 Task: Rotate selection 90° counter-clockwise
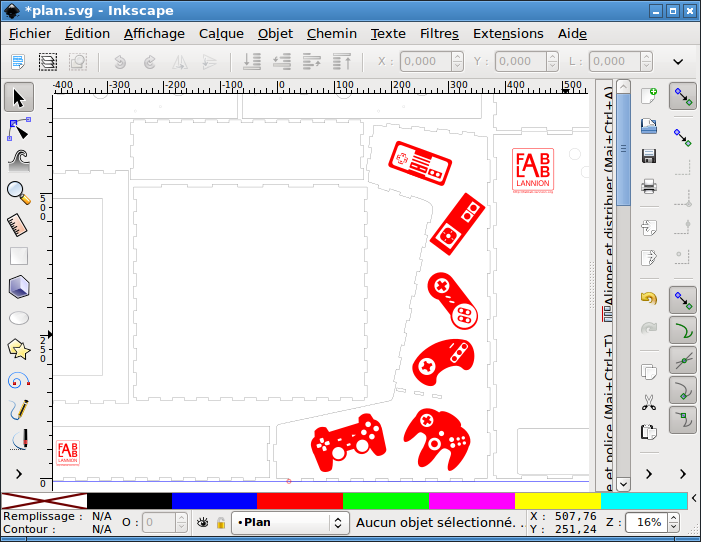coord(120,62)
